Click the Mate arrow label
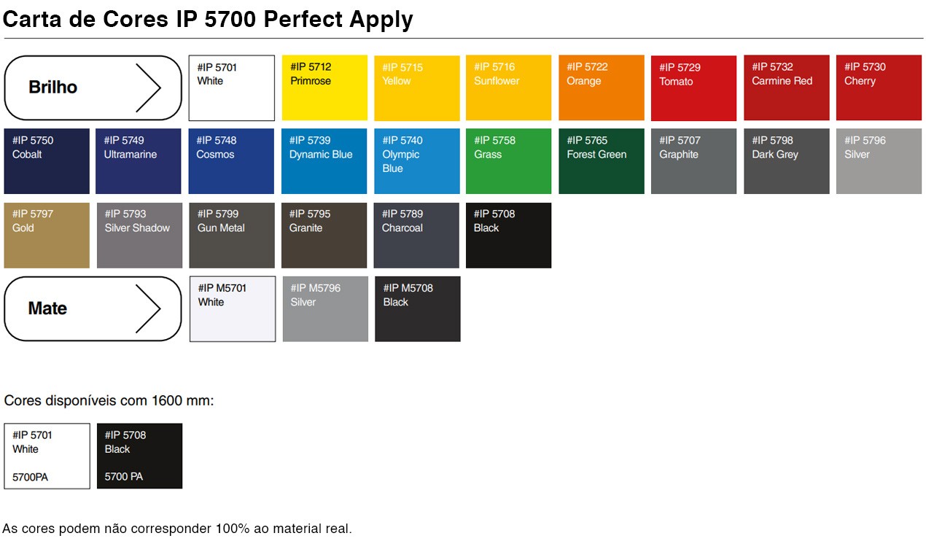The width and height of the screenshot is (926, 560). click(x=93, y=308)
